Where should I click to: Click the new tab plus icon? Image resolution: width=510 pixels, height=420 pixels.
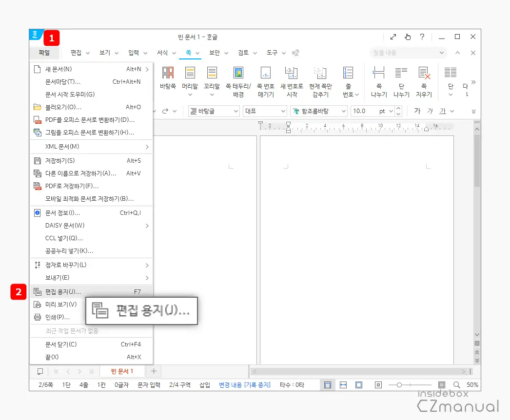click(154, 371)
